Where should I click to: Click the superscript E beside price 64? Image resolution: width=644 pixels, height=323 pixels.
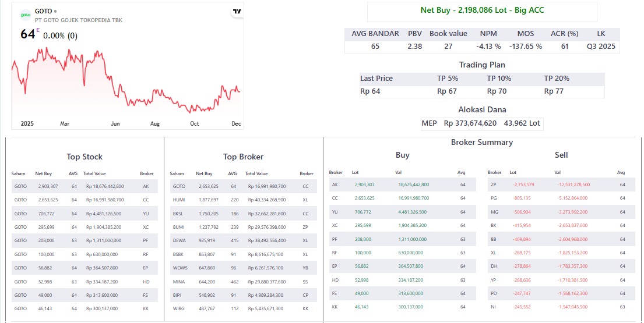point(38,30)
